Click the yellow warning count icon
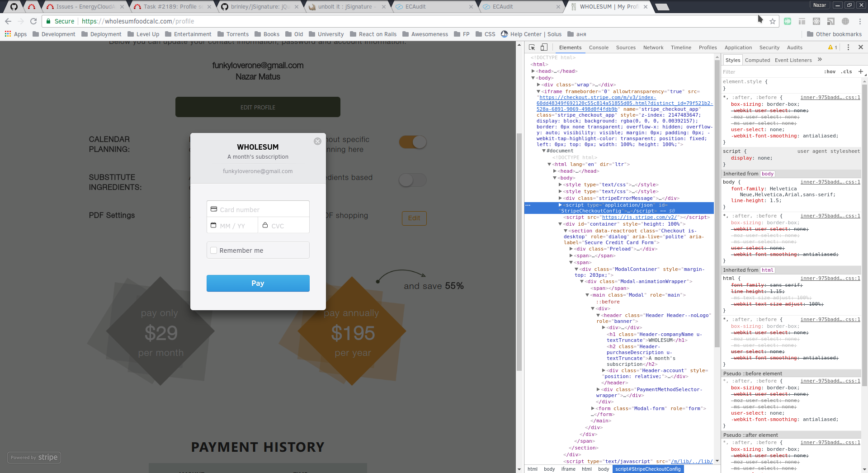This screenshot has width=868, height=473. (x=833, y=47)
